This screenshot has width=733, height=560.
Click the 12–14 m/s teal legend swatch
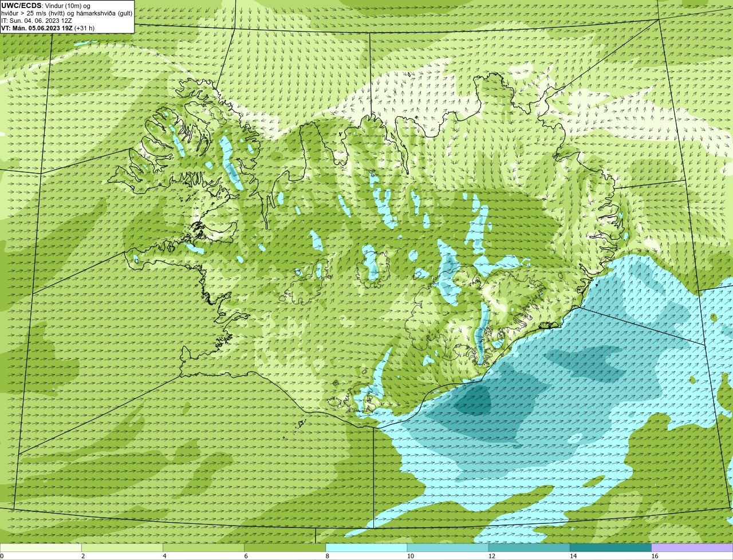[x=529, y=548]
